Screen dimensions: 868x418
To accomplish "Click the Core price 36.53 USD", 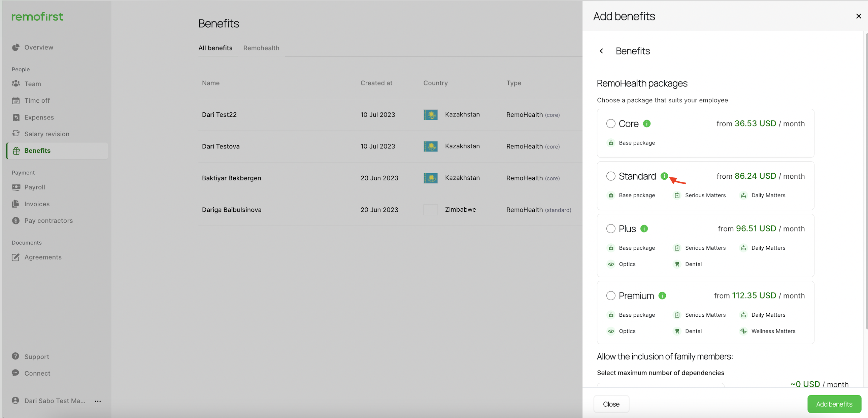I will (755, 123).
